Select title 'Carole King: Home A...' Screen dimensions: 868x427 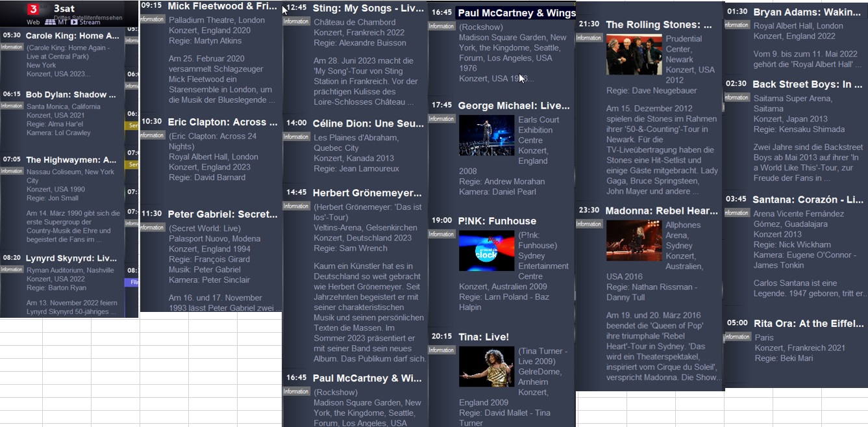(73, 36)
